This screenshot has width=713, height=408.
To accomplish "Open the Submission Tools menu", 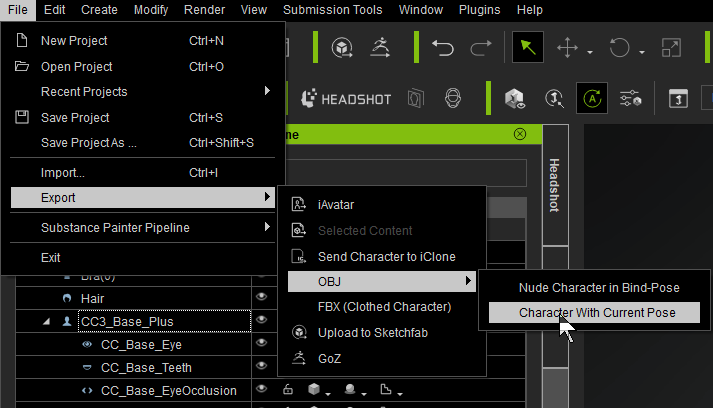I will (332, 10).
